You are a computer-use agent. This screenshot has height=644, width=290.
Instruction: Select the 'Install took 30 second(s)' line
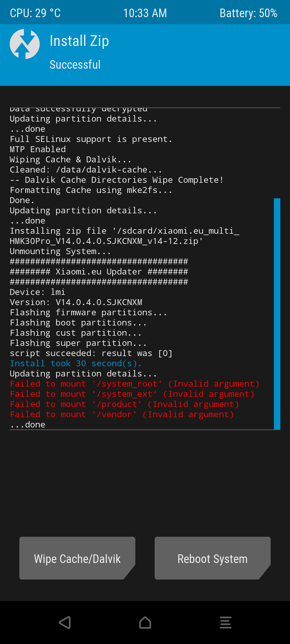[x=75, y=364]
